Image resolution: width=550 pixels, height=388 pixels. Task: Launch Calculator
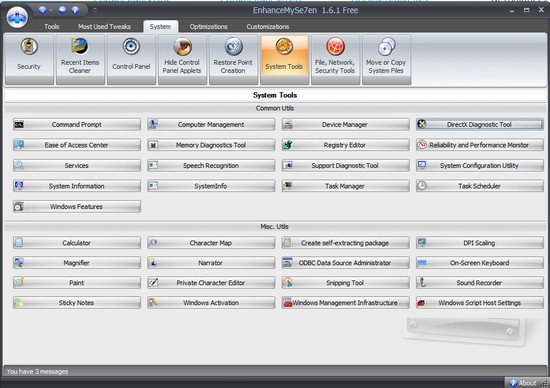(77, 243)
